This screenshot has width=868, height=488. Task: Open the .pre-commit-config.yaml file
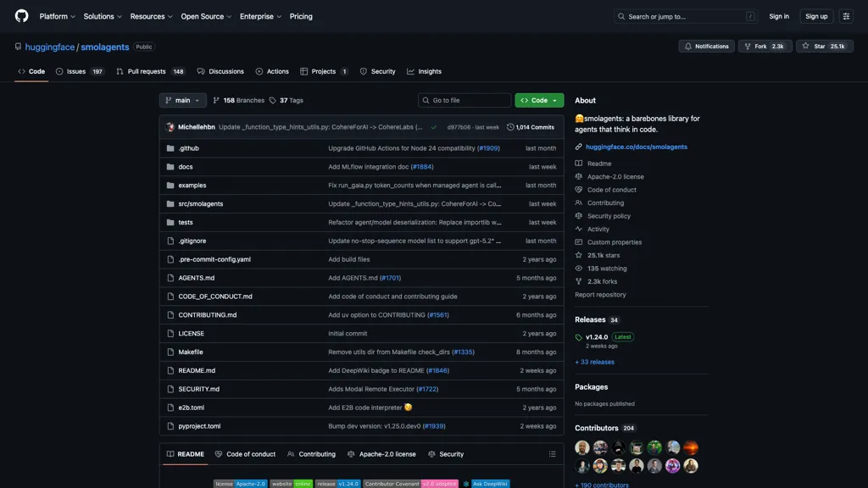click(x=214, y=259)
